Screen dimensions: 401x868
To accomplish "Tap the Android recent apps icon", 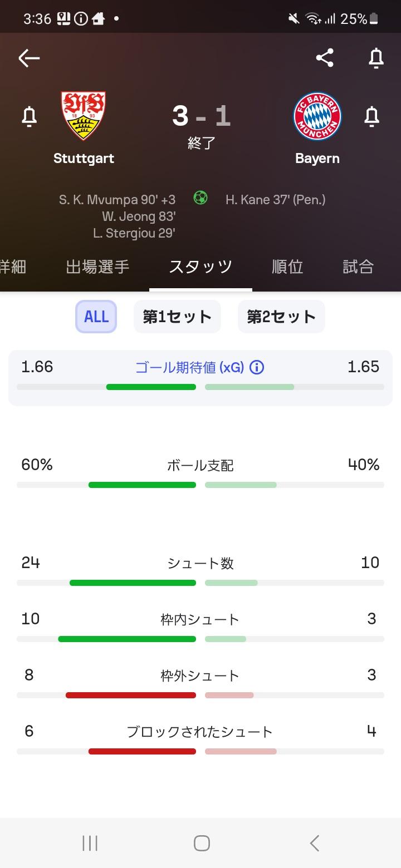I will pyautogui.click(x=90, y=843).
